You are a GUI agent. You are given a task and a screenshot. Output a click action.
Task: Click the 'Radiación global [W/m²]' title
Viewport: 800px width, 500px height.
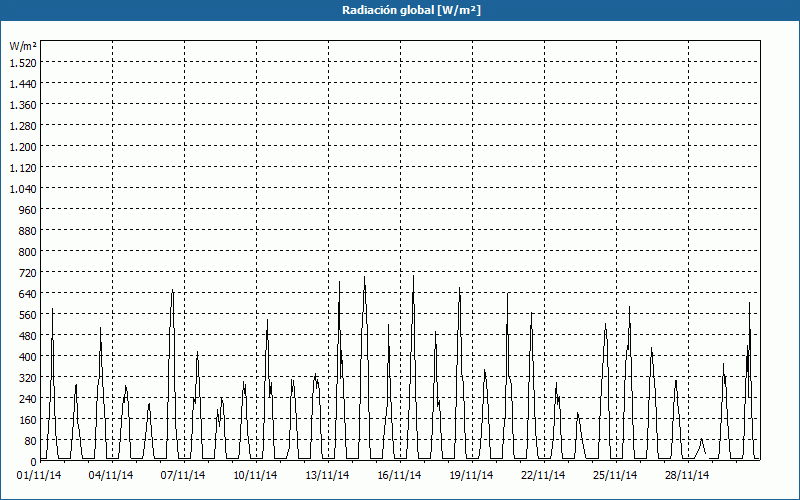(411, 10)
